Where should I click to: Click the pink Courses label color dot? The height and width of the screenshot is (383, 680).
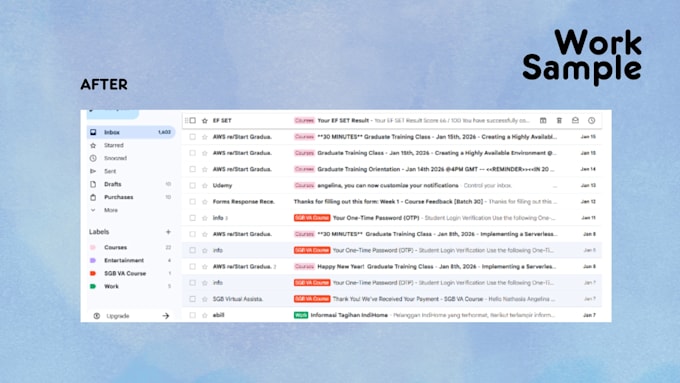[x=92, y=248]
